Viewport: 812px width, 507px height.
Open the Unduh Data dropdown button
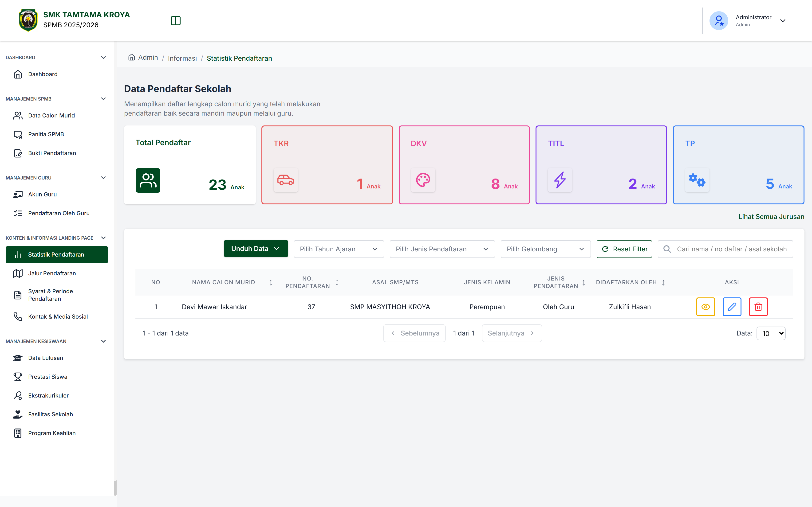[256, 249]
